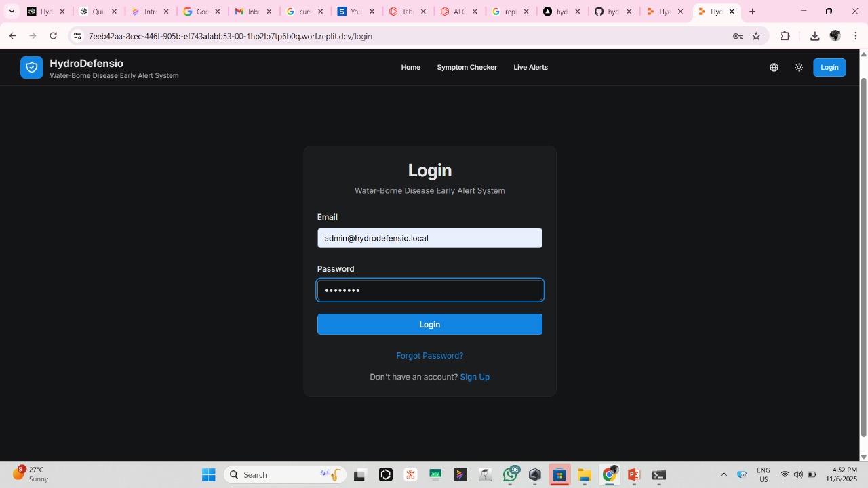Open the browser extensions puzzle icon
The width and height of the screenshot is (868, 488).
pyautogui.click(x=785, y=36)
